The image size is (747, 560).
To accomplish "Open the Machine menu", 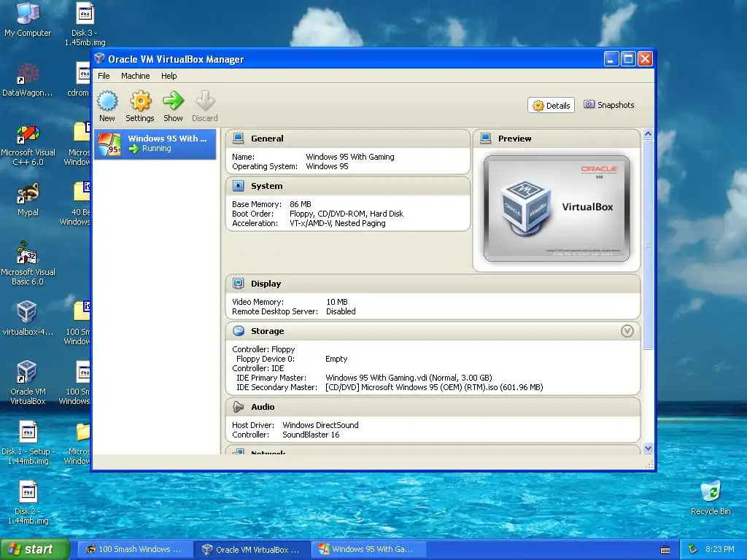I will tap(135, 76).
